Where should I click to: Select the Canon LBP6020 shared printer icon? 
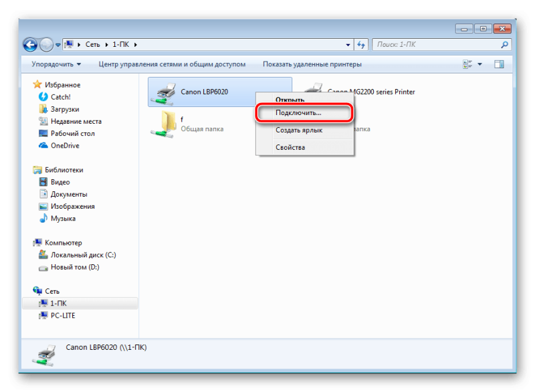pyautogui.click(x=164, y=93)
